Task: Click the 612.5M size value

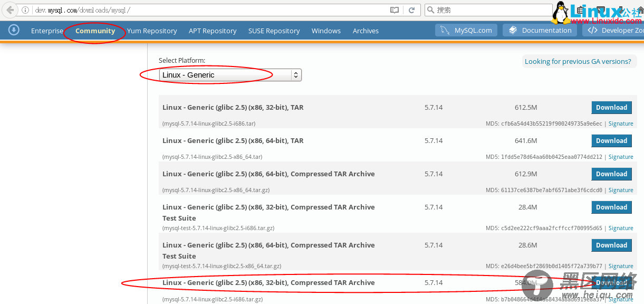Action: point(526,107)
